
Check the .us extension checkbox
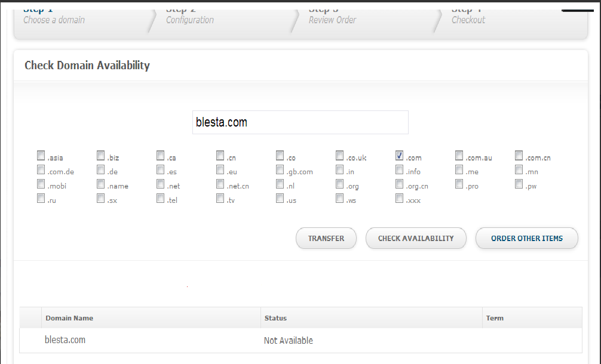[x=280, y=198]
